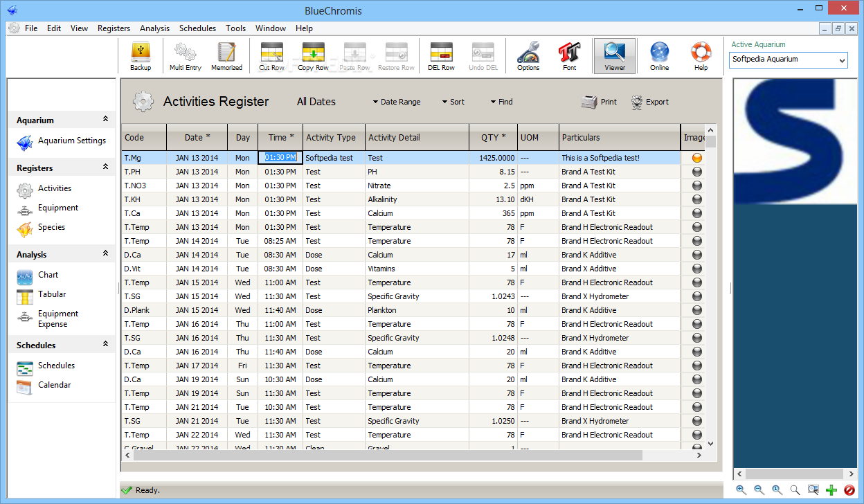Screen dimensions: 864x504
Task: Collapse the Aquarium sidebar section
Action: tap(105, 120)
